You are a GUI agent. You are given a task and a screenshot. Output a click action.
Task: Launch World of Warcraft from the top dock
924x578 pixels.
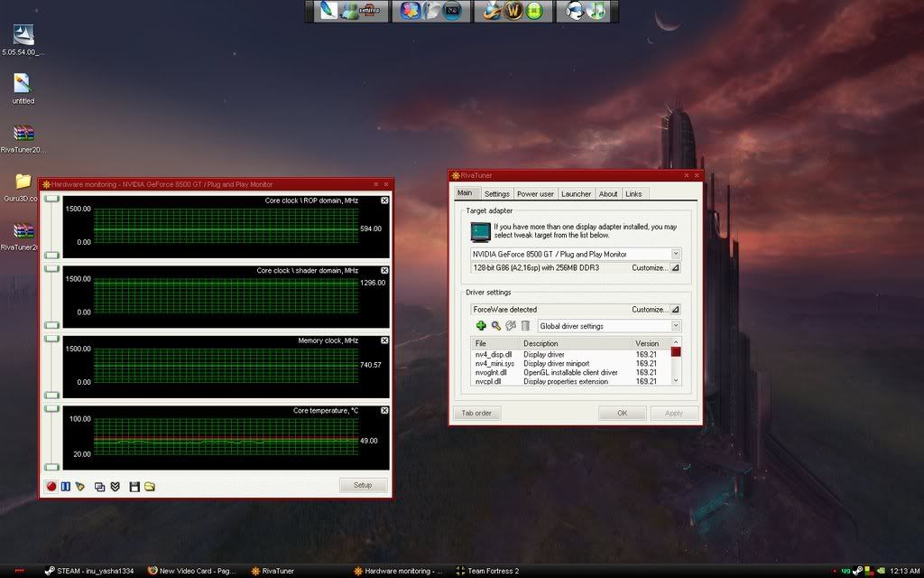pyautogui.click(x=513, y=11)
